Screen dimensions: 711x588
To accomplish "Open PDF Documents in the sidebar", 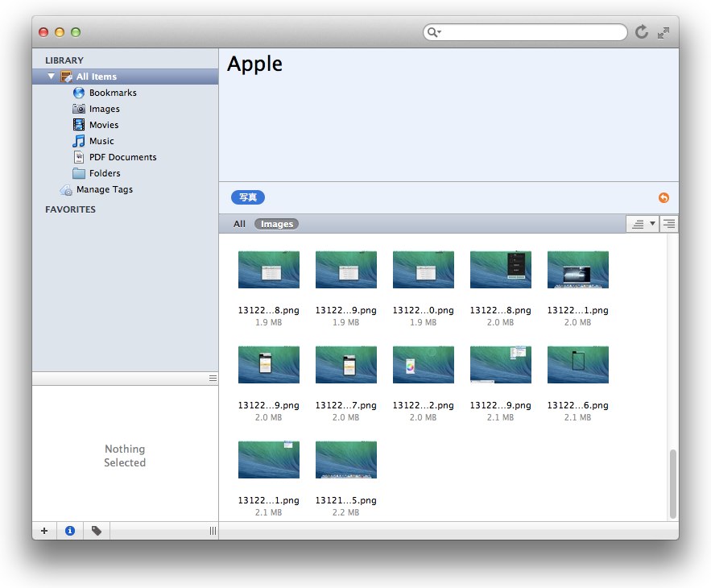I will tap(123, 157).
